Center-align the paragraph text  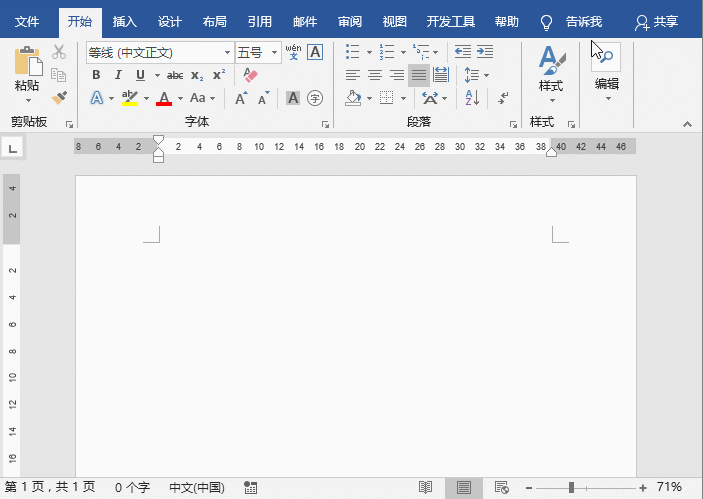375,75
